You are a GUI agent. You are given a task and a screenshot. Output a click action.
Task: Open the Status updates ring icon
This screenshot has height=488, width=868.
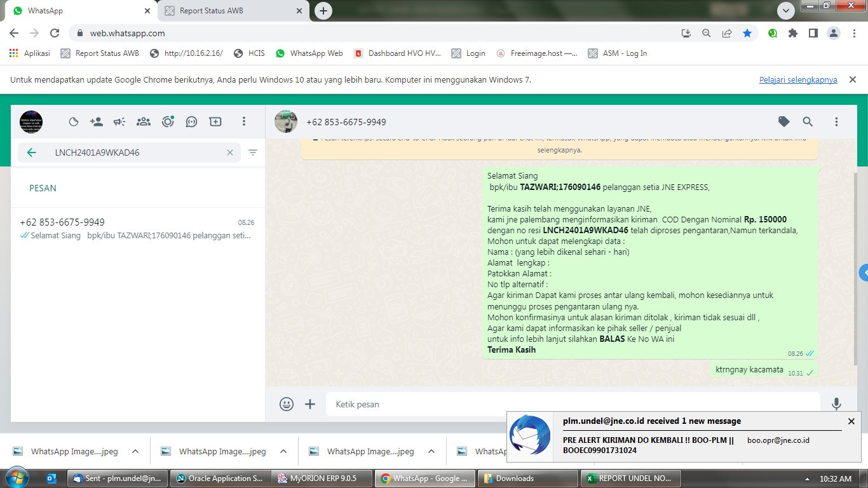(x=168, y=122)
